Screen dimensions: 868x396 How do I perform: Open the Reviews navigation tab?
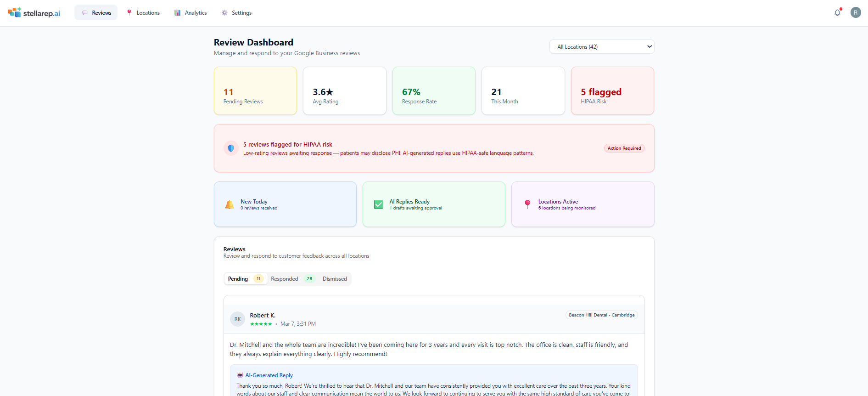pyautogui.click(x=96, y=13)
